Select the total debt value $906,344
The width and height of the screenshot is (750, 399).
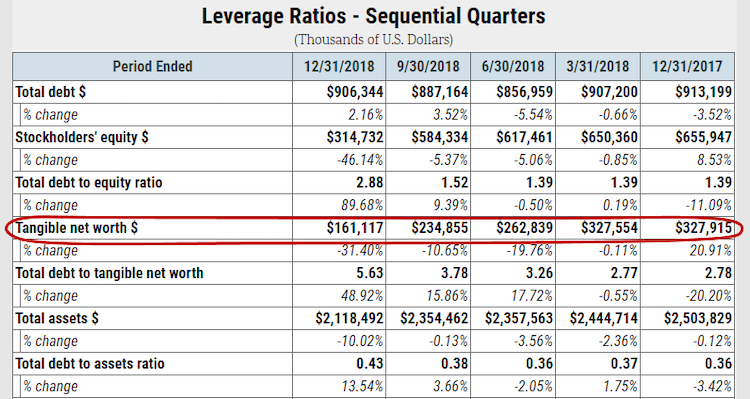tap(355, 92)
